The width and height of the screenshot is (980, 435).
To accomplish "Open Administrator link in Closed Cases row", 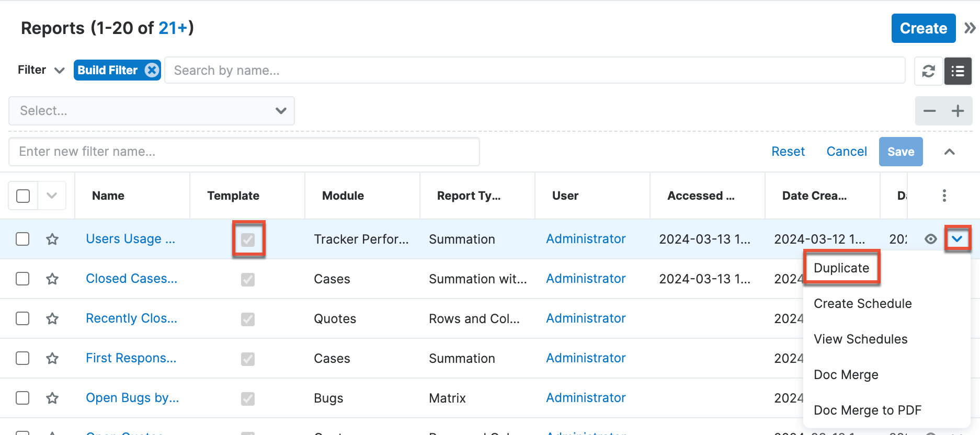I will point(586,279).
